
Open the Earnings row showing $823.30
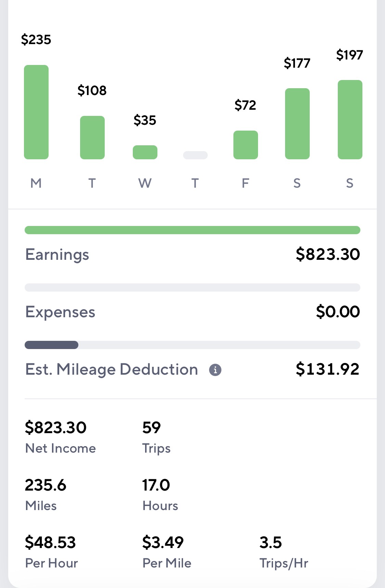click(x=192, y=254)
